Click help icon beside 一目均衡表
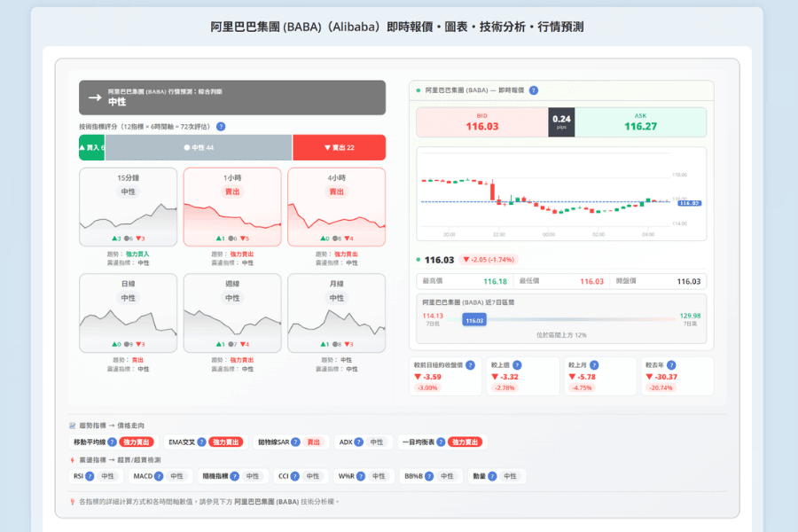 pyautogui.click(x=441, y=442)
